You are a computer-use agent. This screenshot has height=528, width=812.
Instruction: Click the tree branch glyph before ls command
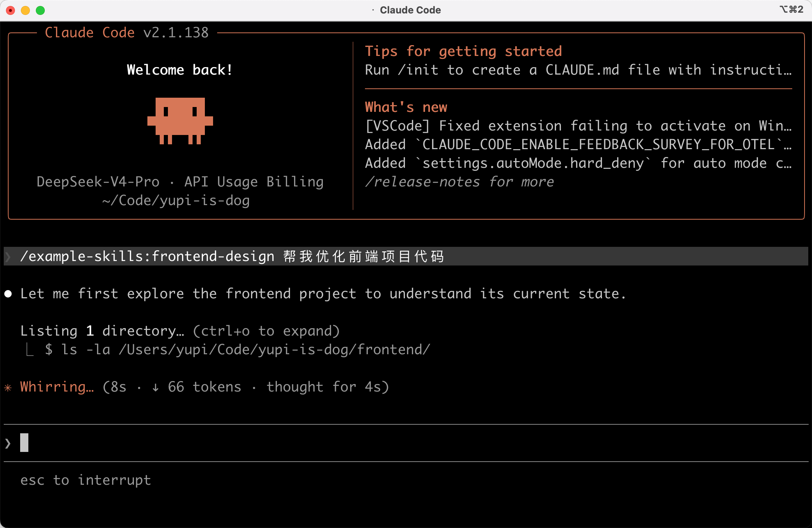(30, 350)
